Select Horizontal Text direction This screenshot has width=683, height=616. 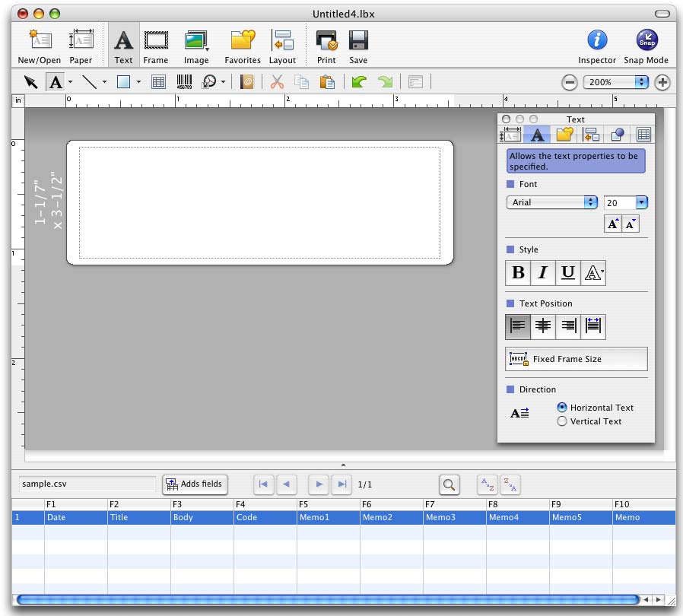[562, 408]
